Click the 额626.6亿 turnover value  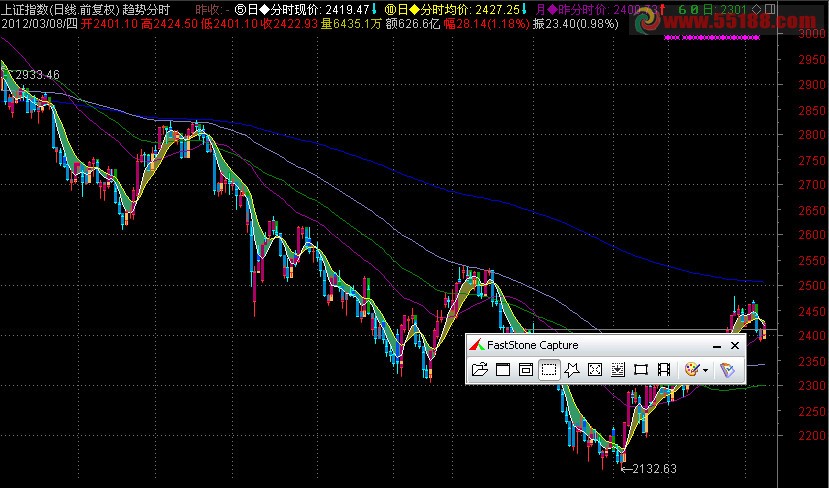(x=412, y=24)
